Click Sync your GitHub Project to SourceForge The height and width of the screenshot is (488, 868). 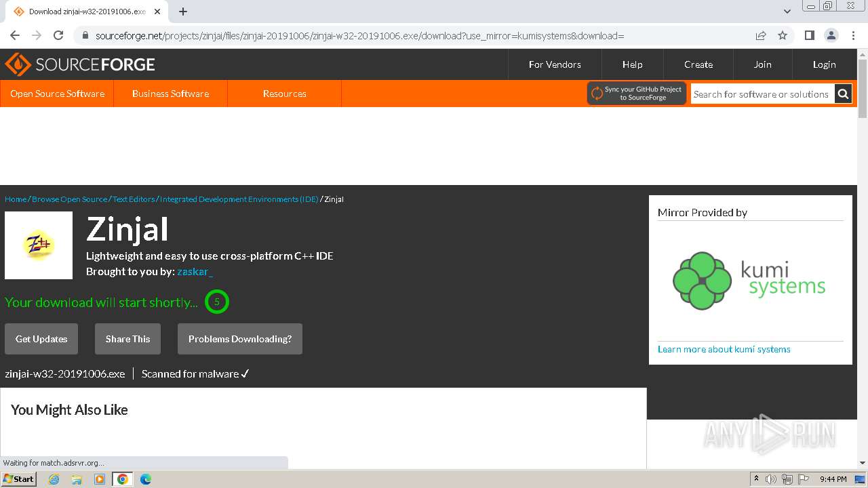point(637,94)
